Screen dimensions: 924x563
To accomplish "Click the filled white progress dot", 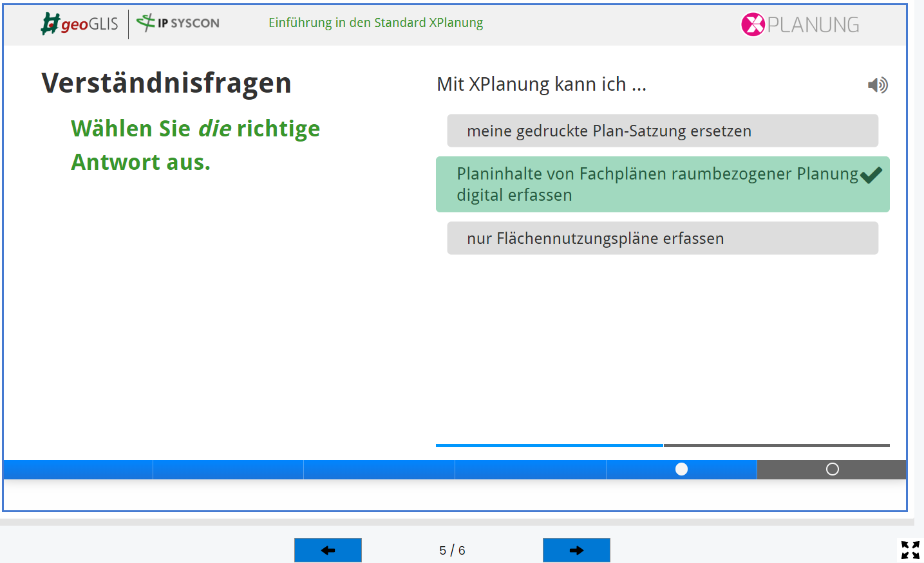I will tap(681, 469).
